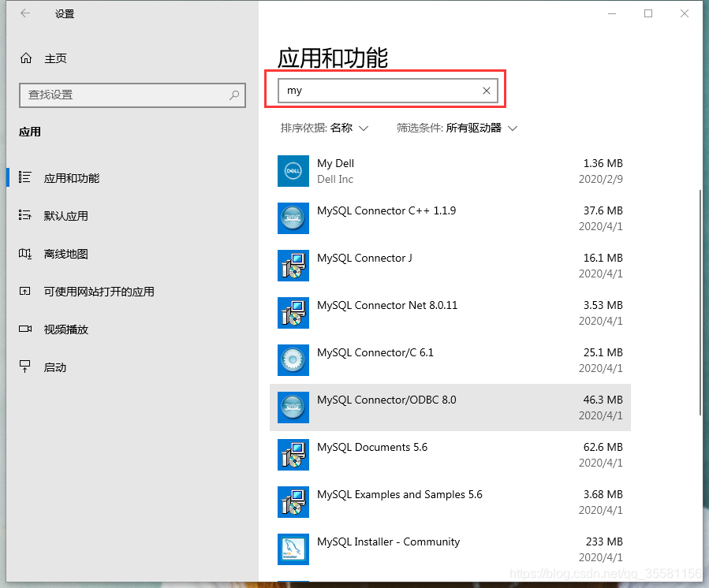
Task: Click the '2020/2/9' install date
Action: click(600, 179)
